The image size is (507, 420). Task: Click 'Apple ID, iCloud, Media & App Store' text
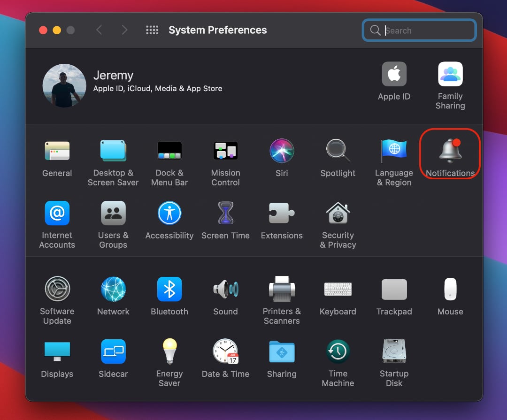tap(158, 89)
